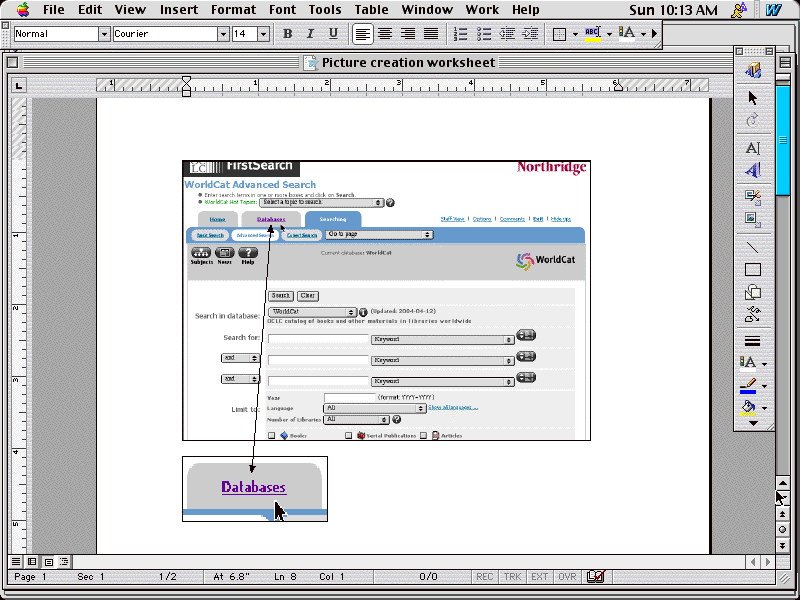This screenshot has height=600, width=800.
Task: Select the Rectangle drawing tool
Action: tap(753, 269)
